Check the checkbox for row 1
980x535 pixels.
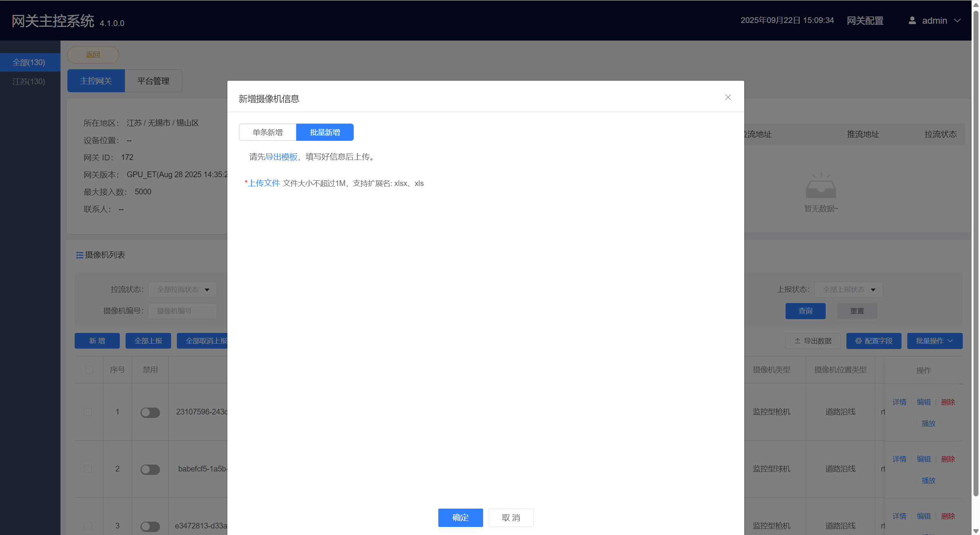pos(88,412)
